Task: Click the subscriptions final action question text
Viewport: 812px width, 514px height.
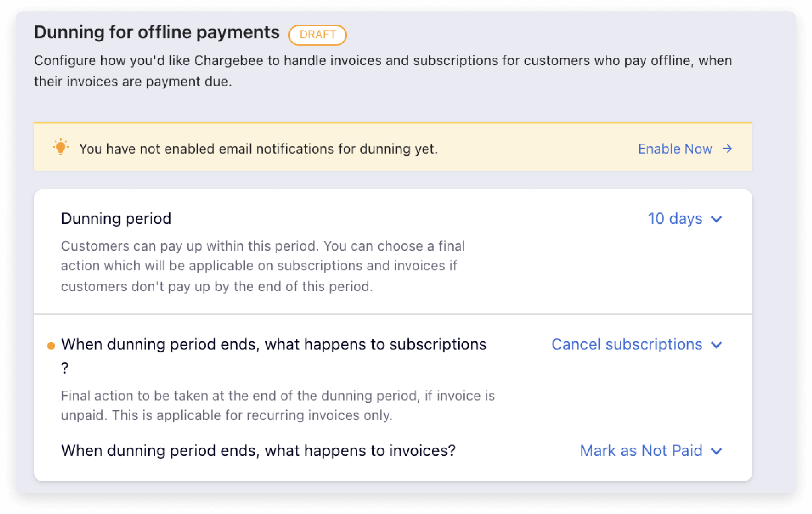Action: point(274,344)
